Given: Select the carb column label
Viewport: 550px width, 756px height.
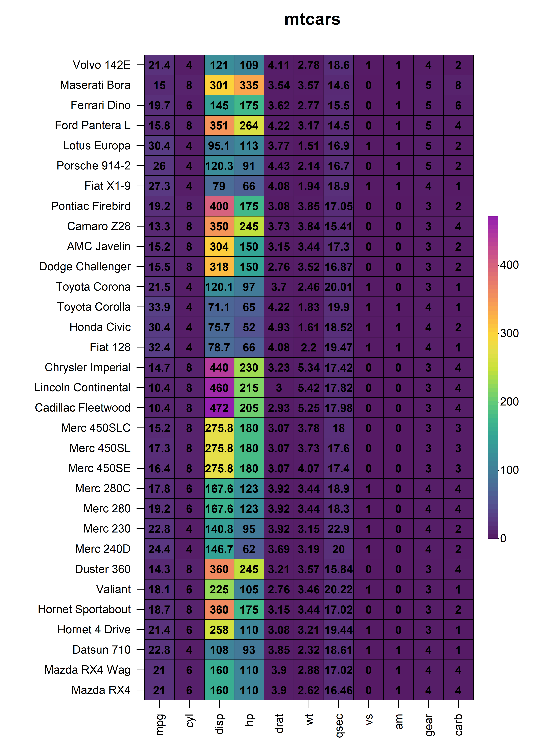Looking at the screenshot, I should [x=459, y=725].
